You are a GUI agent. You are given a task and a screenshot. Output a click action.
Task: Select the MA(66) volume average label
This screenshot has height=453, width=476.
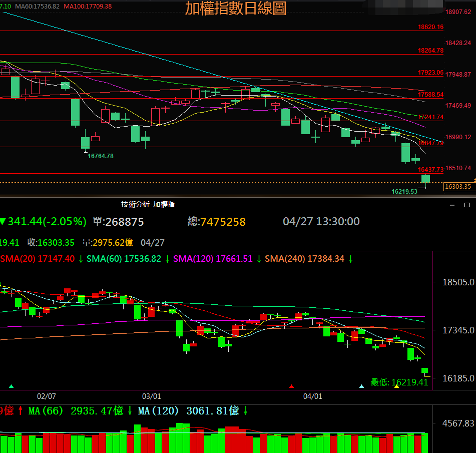(x=76, y=411)
